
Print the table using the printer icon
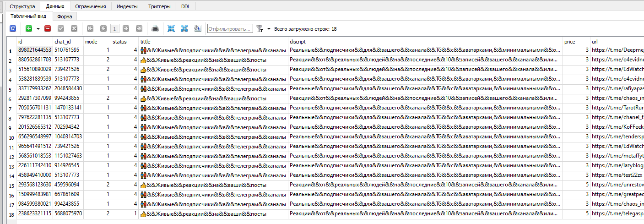coord(155,28)
